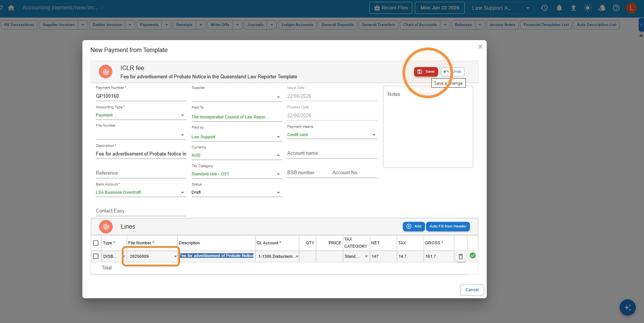
Task: Open the Payment means Credit card dropdown
Action: click(x=374, y=135)
